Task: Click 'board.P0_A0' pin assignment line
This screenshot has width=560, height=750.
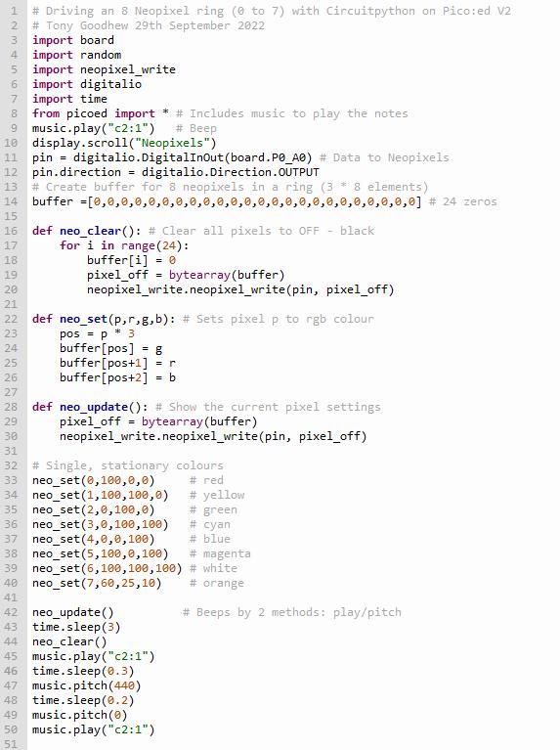Action: coord(172,157)
